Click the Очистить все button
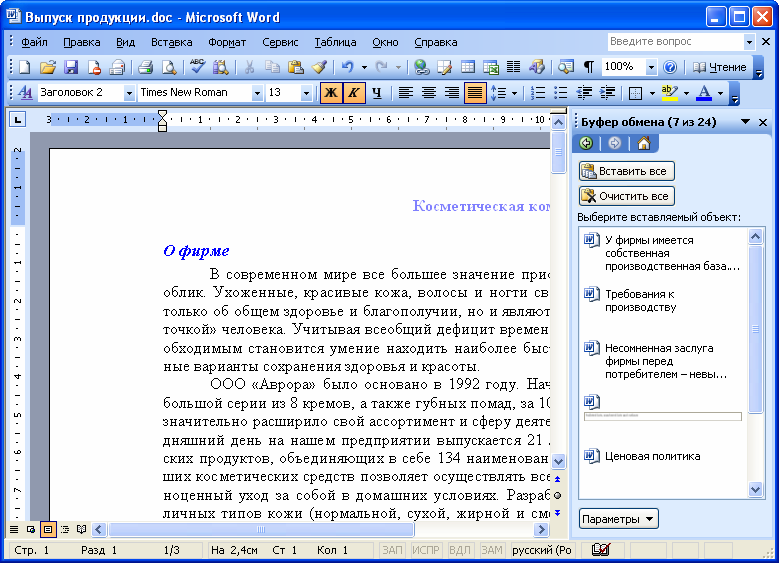 [626, 196]
